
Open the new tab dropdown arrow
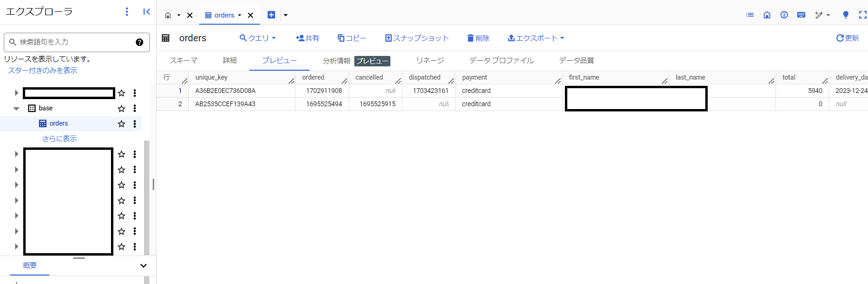(x=286, y=15)
